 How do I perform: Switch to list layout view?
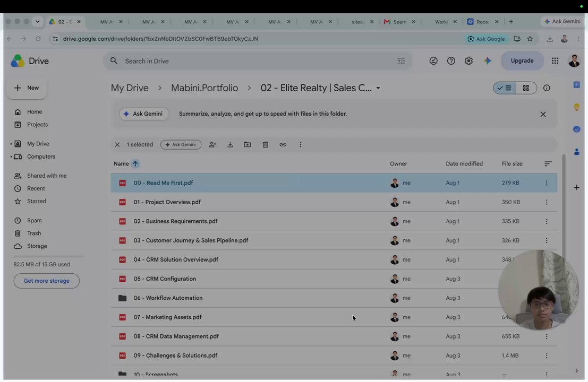[x=505, y=88]
